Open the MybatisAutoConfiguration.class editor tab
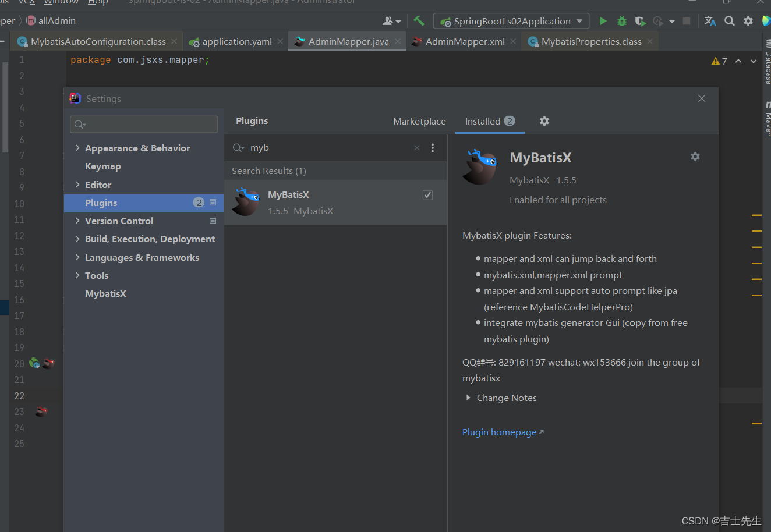This screenshot has height=532, width=771. pyautogui.click(x=98, y=41)
